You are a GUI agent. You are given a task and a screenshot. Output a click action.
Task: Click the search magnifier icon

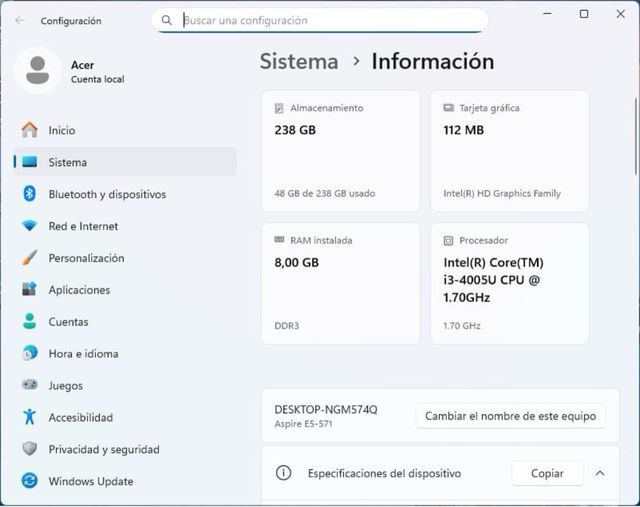tap(167, 20)
